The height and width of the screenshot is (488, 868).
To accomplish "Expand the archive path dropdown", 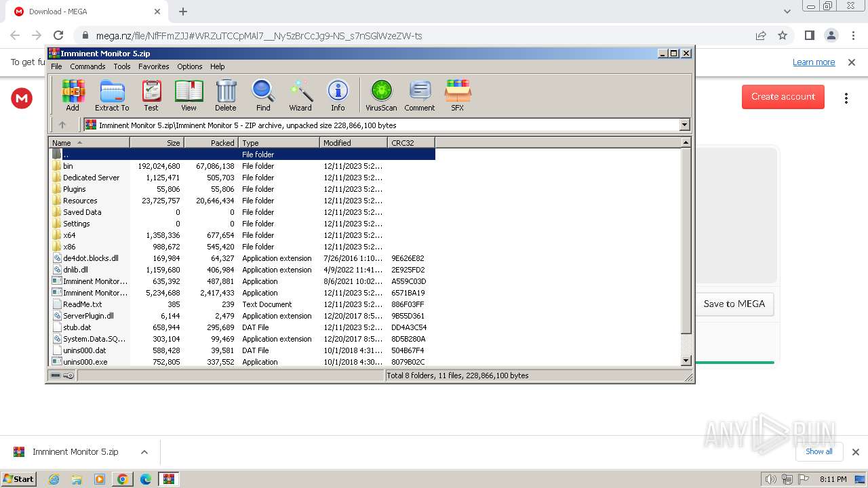I will point(684,125).
